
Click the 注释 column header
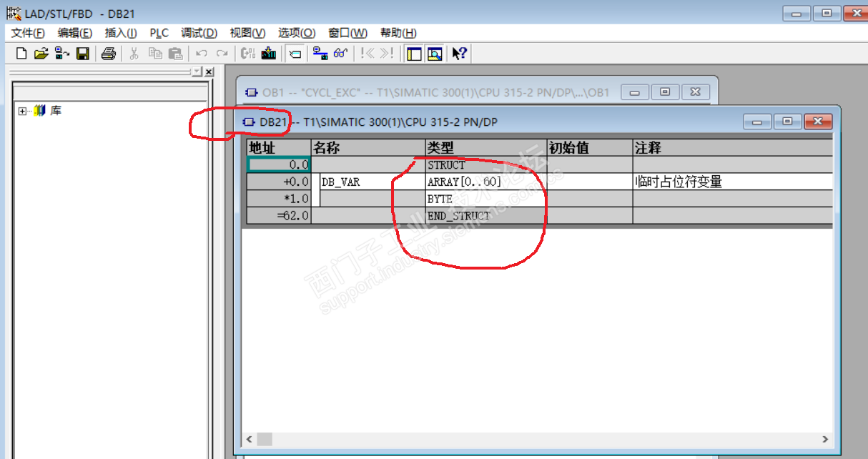tap(733, 147)
